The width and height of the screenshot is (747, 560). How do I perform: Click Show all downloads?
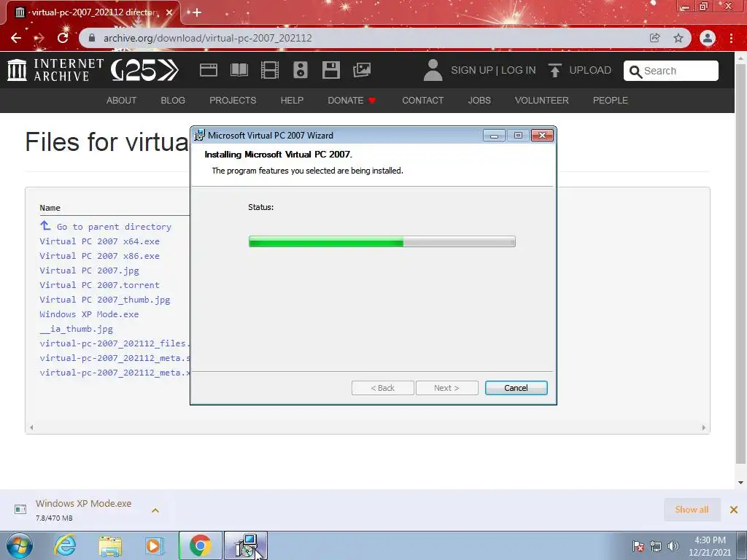(x=692, y=510)
